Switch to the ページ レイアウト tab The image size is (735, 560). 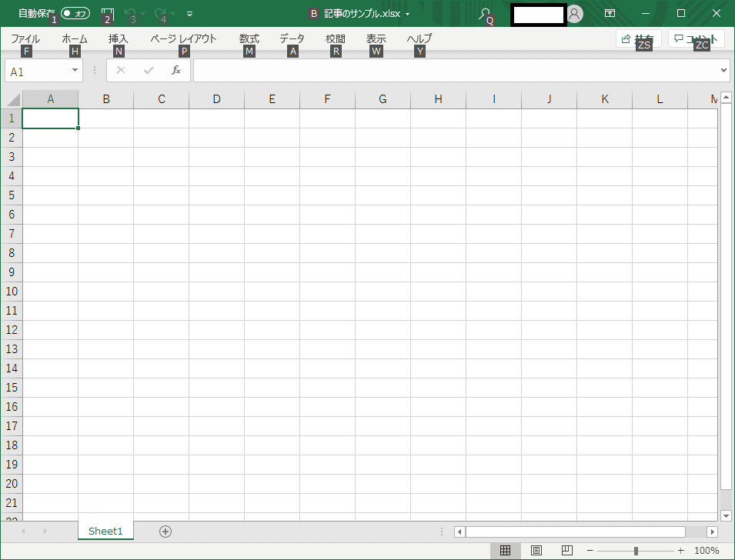[183, 39]
